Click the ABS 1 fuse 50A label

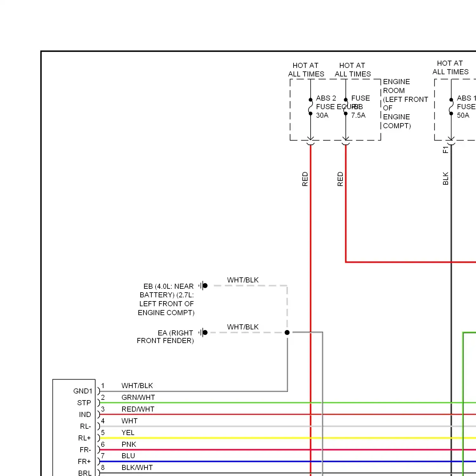[466, 107]
